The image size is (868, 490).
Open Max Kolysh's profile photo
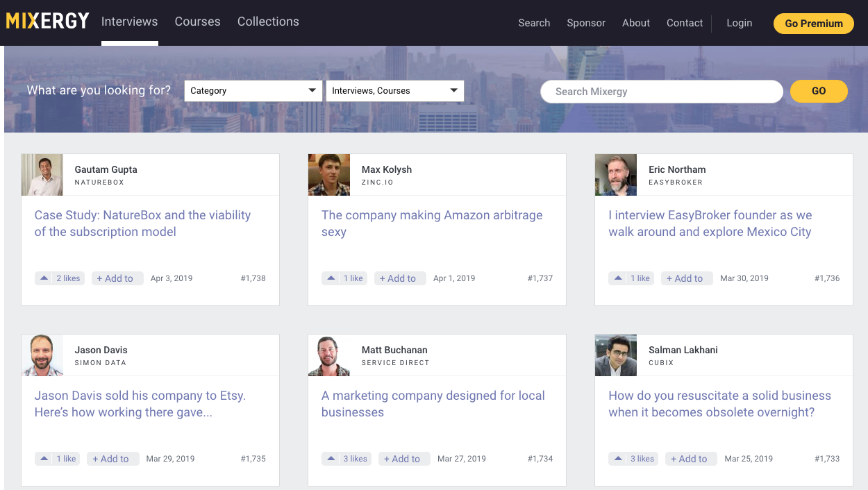(x=329, y=175)
